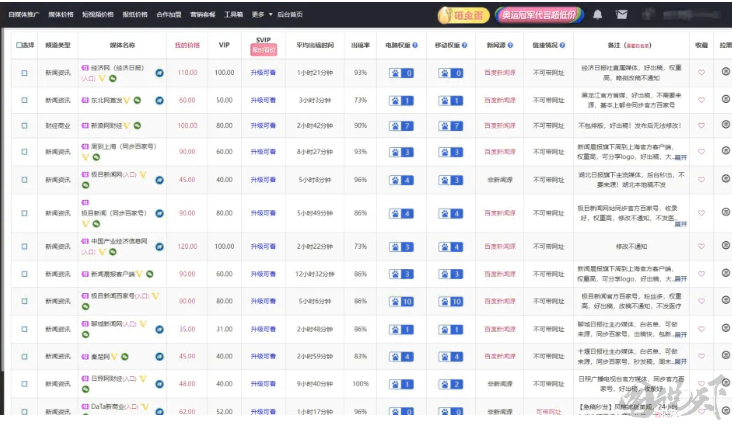
Task: Expand the note in 周到上海（同步百家号） row with 展开
Action: click(x=681, y=158)
